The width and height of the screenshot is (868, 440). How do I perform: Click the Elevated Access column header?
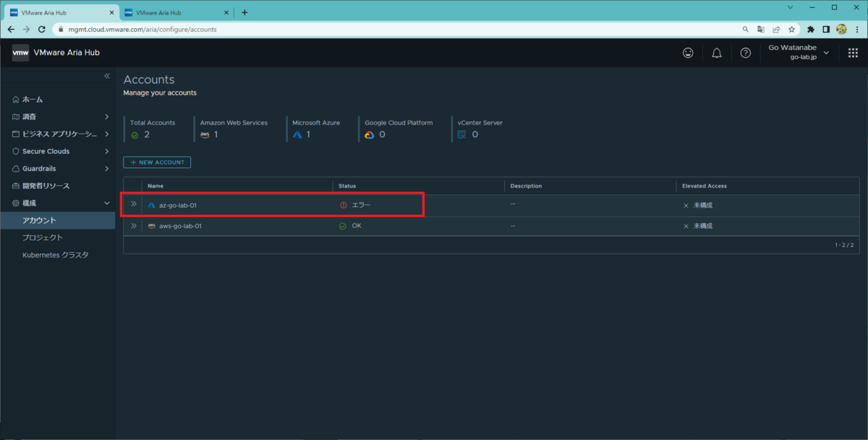click(705, 186)
